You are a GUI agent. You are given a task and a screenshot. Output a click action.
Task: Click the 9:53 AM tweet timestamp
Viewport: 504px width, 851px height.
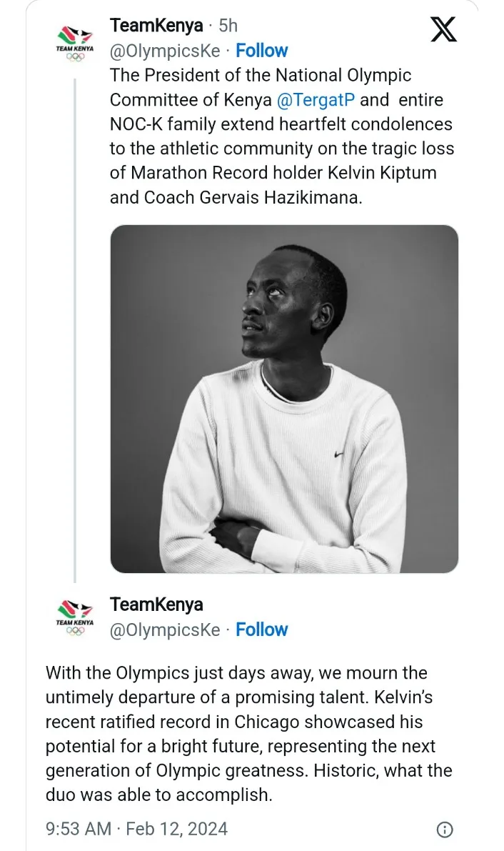[x=79, y=829]
